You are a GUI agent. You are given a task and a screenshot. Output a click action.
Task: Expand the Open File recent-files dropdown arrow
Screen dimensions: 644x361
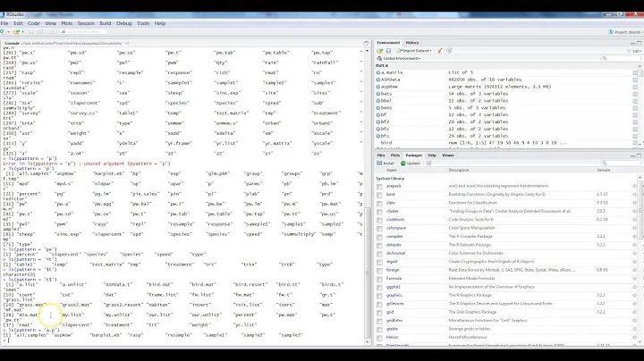point(22,32)
